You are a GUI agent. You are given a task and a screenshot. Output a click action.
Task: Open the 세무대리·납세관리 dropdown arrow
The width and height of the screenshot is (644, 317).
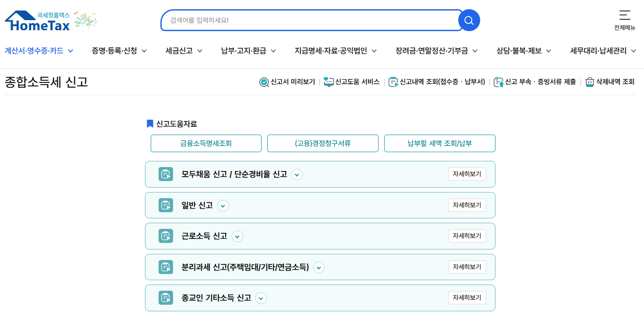[x=633, y=51]
